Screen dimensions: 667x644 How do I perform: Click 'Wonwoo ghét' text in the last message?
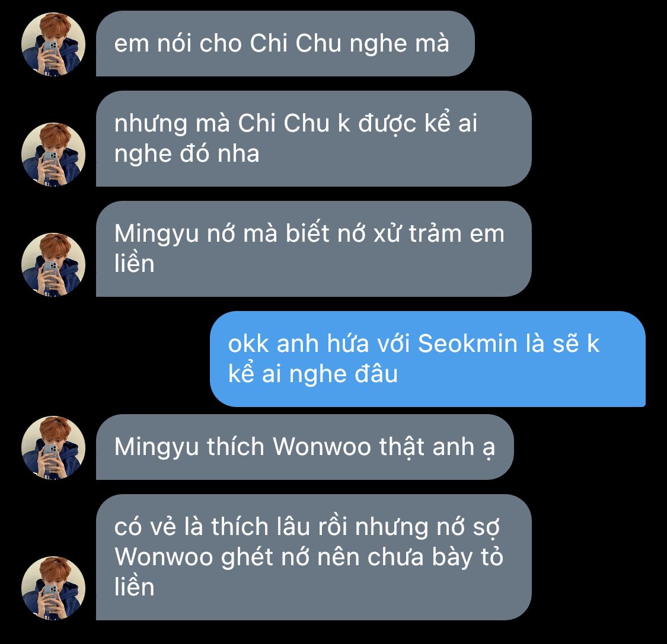point(194,557)
